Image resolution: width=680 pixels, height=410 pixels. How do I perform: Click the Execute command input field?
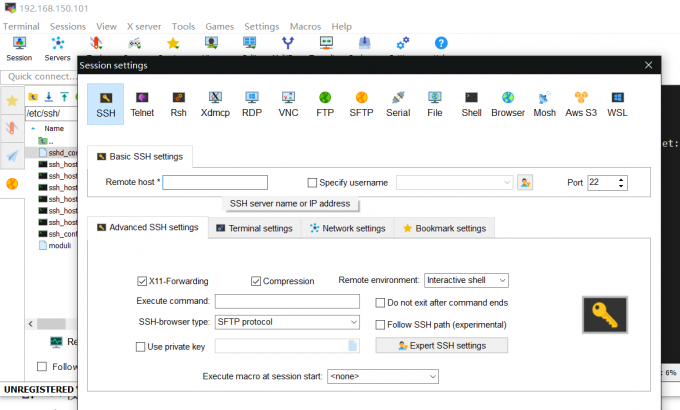coord(287,301)
